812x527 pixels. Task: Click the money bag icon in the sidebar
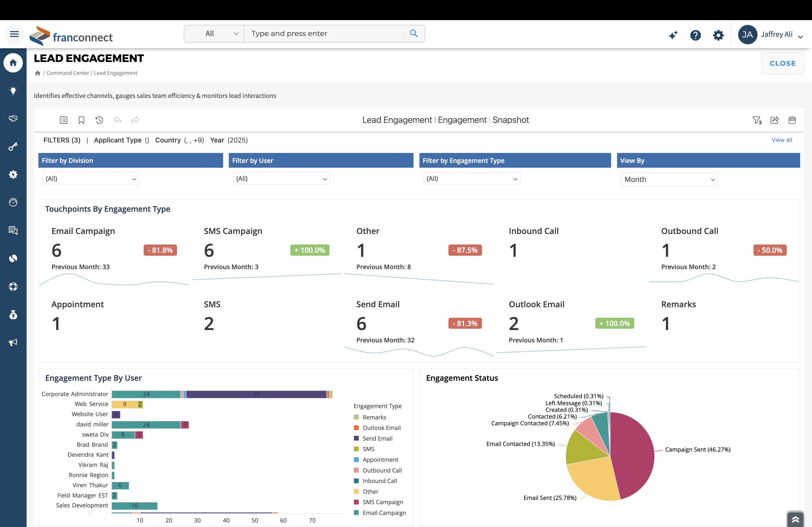13,314
